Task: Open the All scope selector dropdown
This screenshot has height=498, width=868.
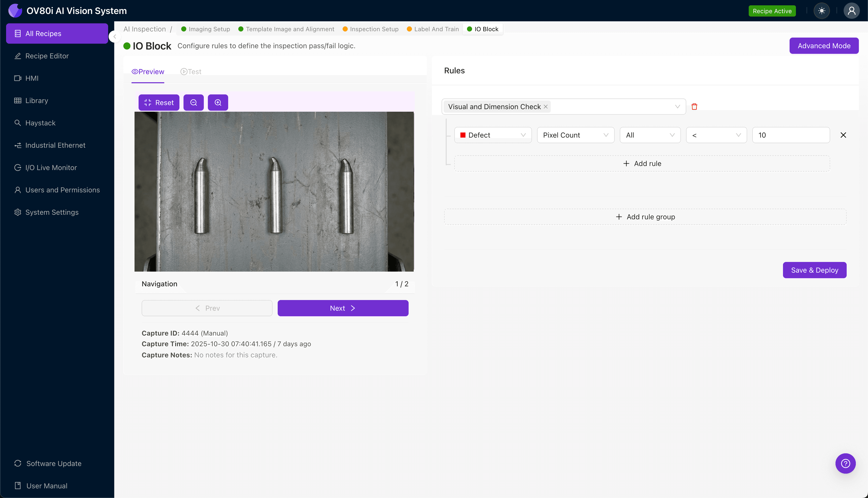Action: click(x=649, y=135)
